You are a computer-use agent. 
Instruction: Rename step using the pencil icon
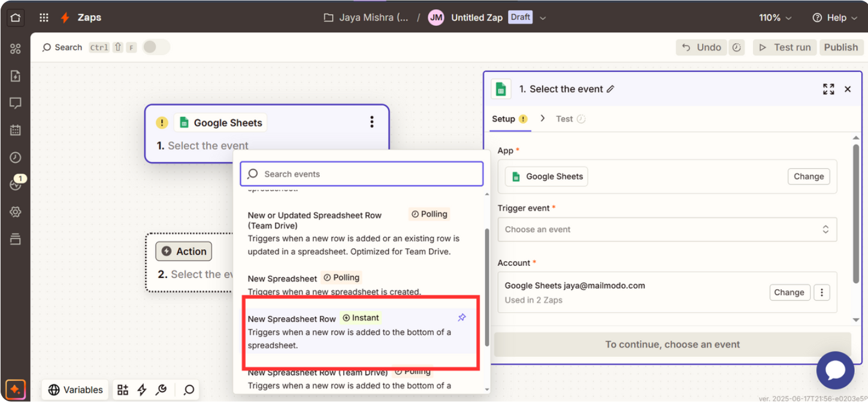point(610,89)
